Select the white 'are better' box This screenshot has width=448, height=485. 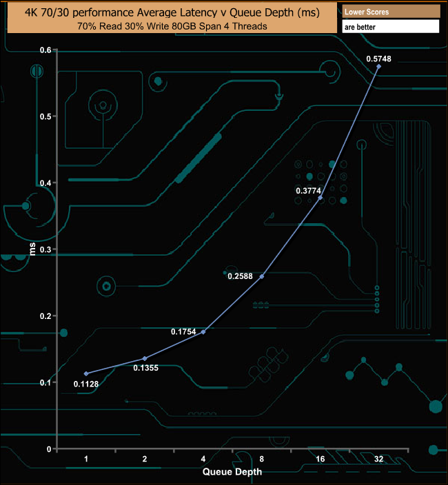pos(390,27)
